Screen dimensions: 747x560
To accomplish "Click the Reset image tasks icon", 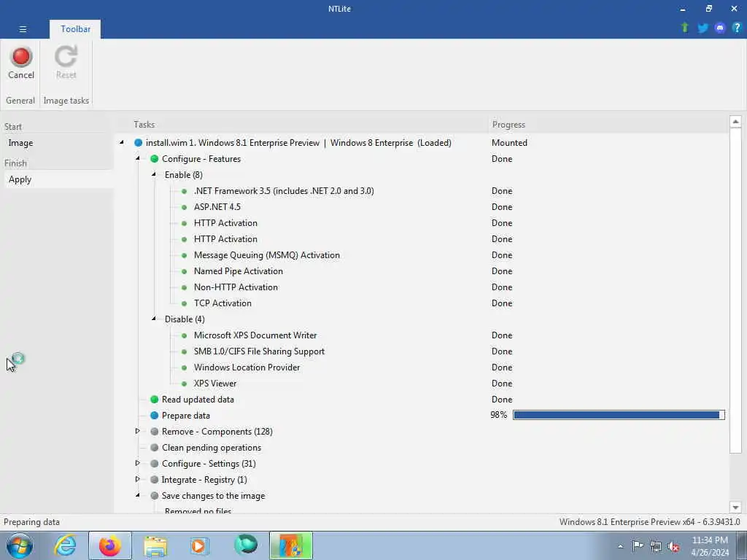I will [x=66, y=63].
